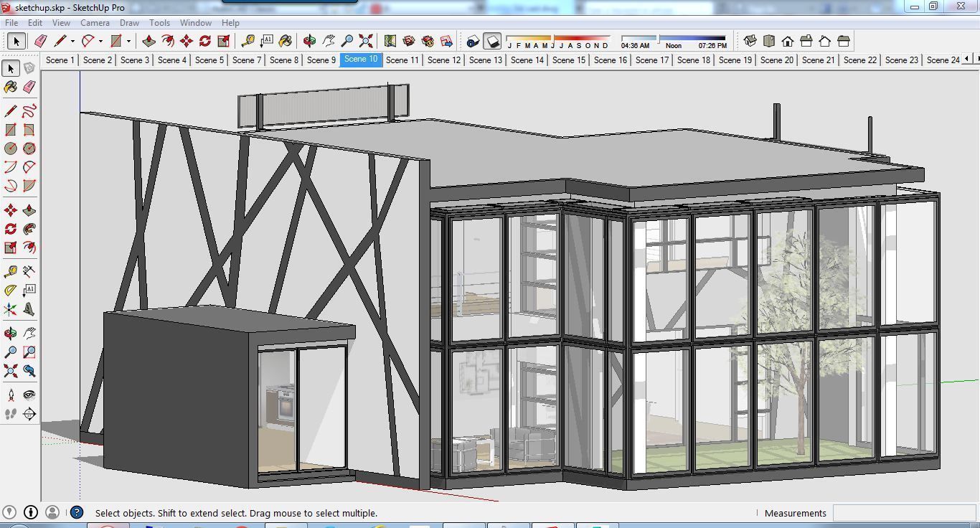Viewport: 980px width, 528px height.
Task: Open the Camera menu
Action: click(95, 23)
